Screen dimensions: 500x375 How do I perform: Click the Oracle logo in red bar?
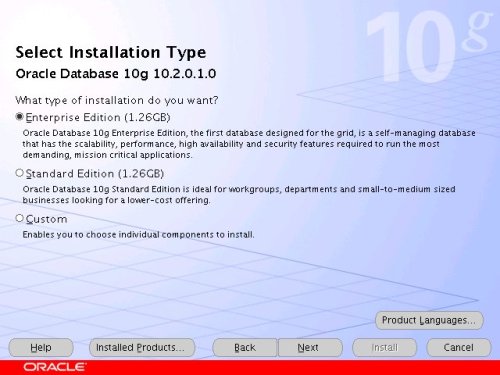[54, 367]
